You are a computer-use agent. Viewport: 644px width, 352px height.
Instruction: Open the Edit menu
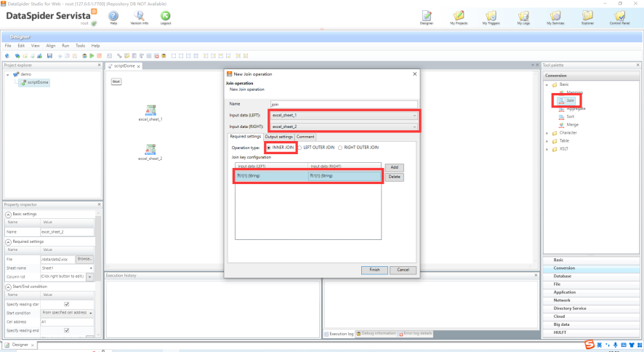pos(21,46)
